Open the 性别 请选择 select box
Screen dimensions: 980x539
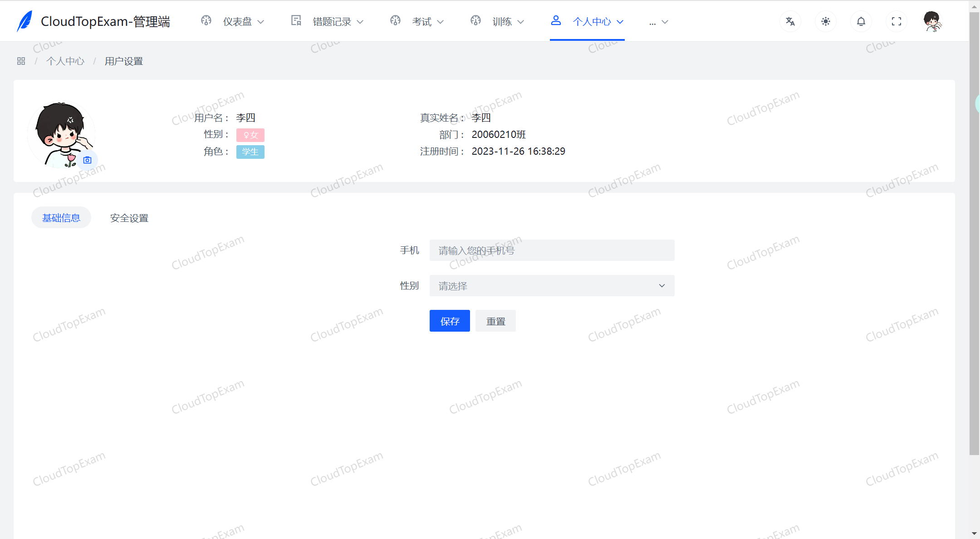pyautogui.click(x=551, y=285)
